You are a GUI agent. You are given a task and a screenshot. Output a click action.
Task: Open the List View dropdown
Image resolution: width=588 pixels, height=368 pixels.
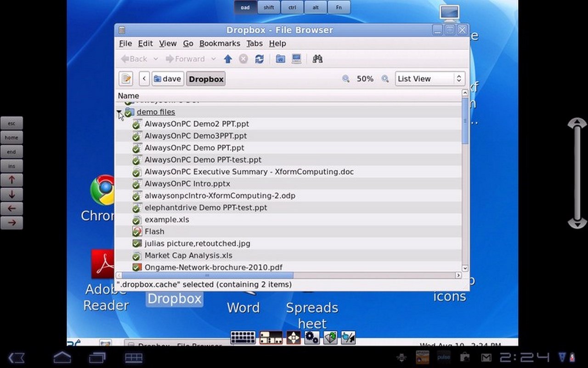pyautogui.click(x=430, y=79)
